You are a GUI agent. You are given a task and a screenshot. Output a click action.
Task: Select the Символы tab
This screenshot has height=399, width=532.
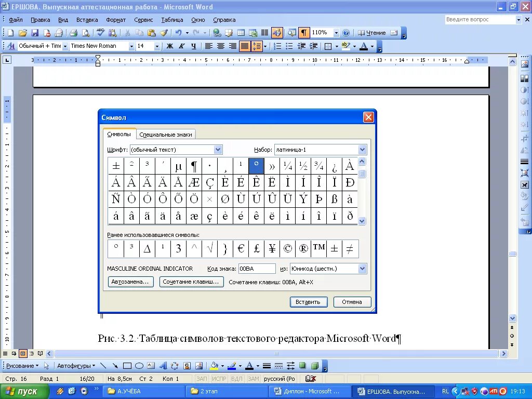(x=119, y=134)
